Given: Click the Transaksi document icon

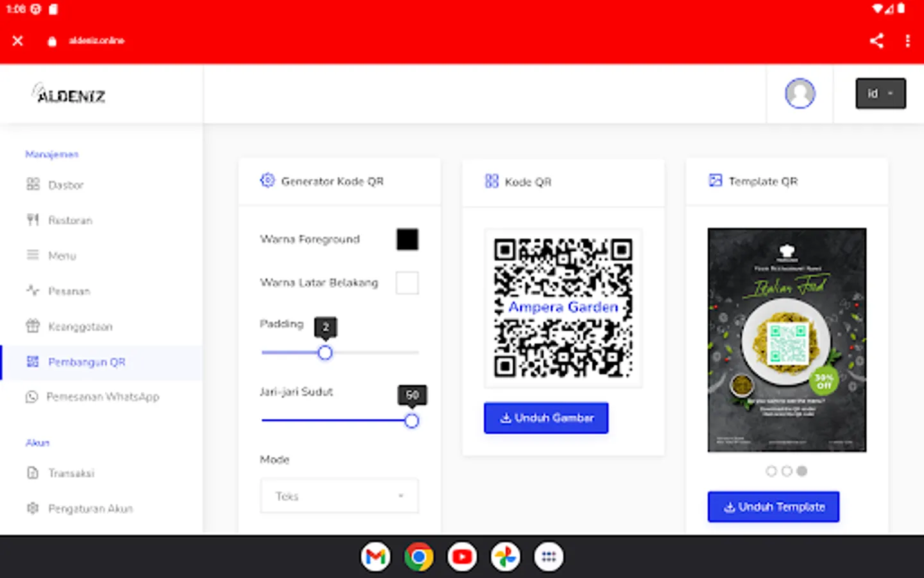Looking at the screenshot, I should pos(33,473).
